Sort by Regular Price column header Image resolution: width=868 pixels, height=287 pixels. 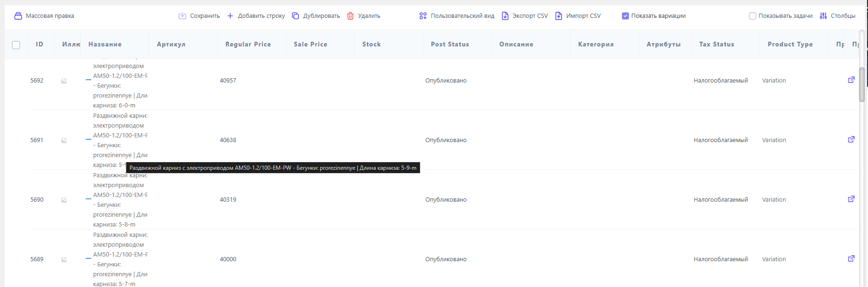pos(248,44)
